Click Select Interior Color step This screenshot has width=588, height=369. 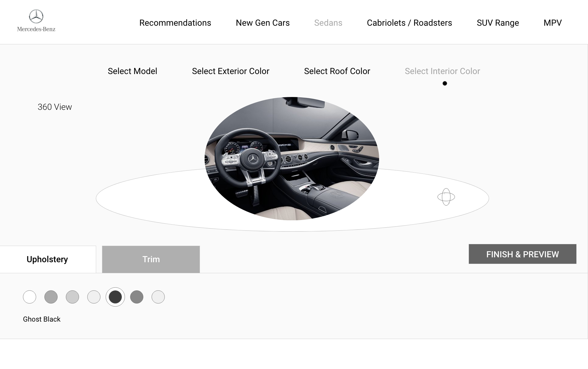(442, 71)
